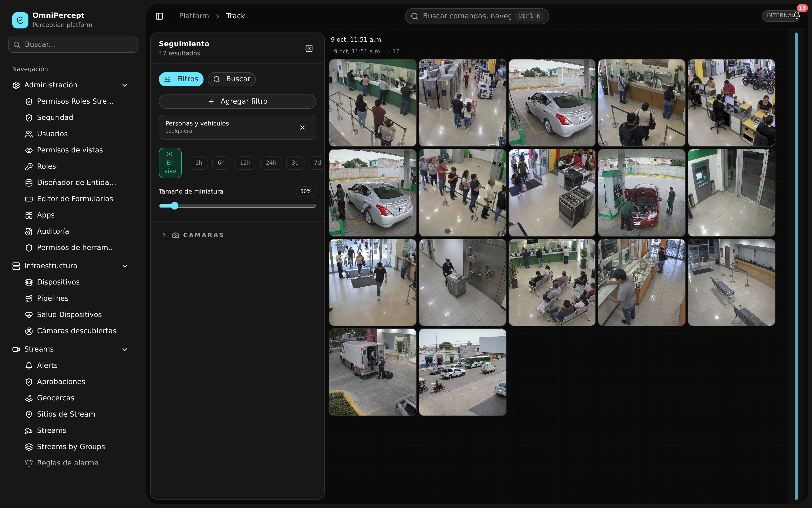Adjust the Tamaño de miniatura slider

[x=237, y=206]
